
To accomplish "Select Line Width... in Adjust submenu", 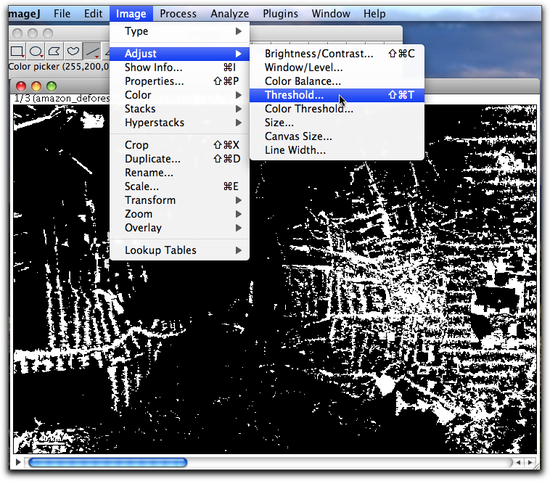I will tap(337, 150).
